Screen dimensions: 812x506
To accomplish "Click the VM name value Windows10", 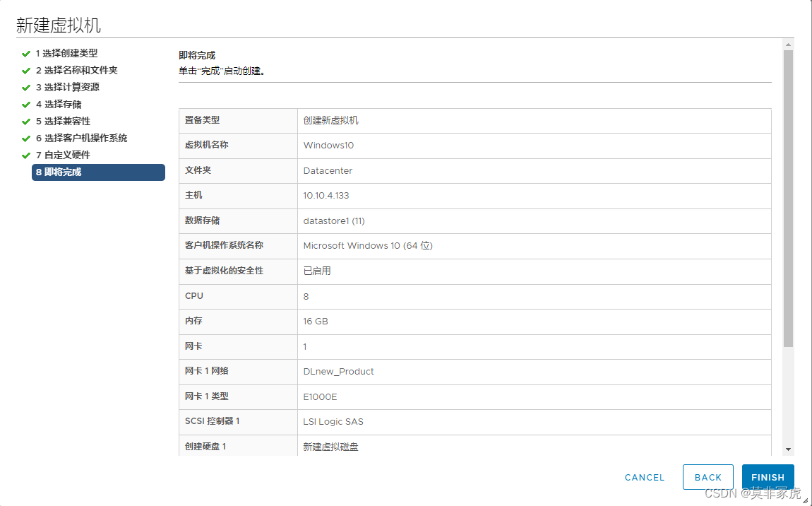I will (x=328, y=146).
